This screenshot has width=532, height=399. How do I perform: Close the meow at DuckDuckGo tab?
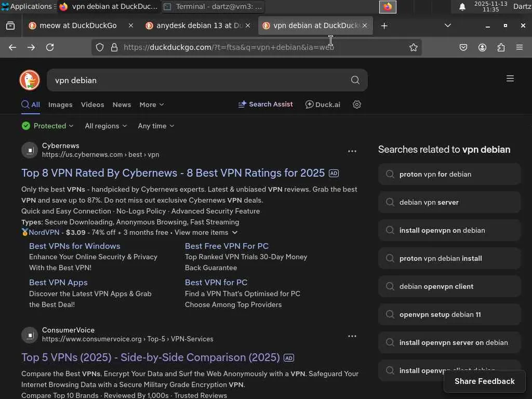click(x=130, y=25)
